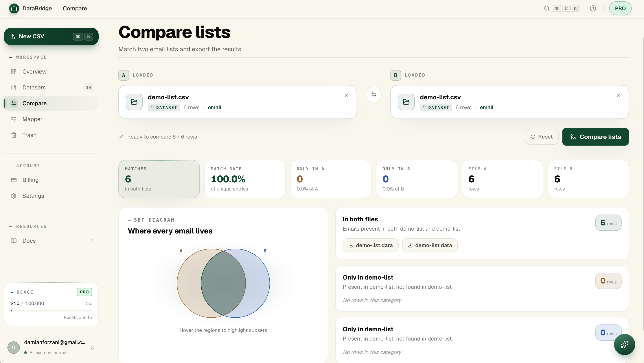Viewport: 644px width, 363px height.
Task: Select the File B stat card
Action: point(588,179)
